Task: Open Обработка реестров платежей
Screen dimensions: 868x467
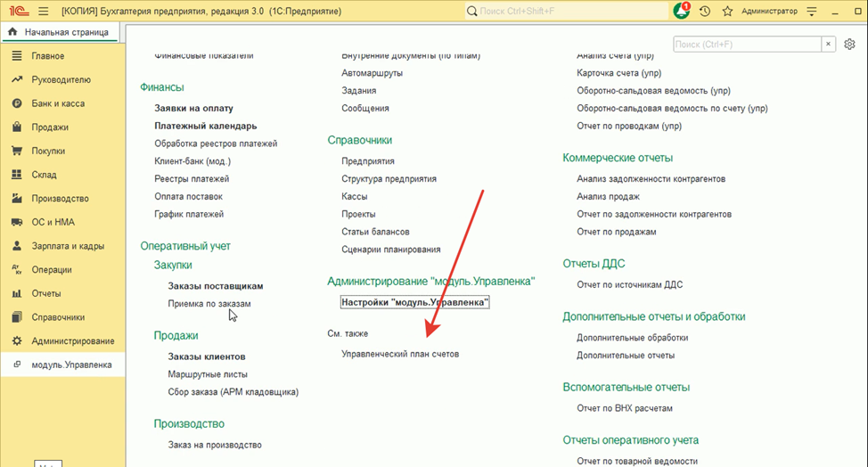Action: [216, 143]
